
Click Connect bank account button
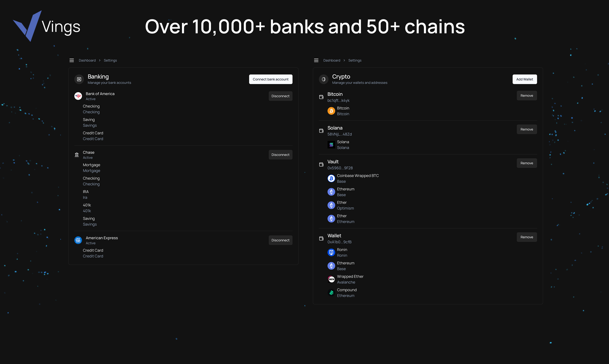271,79
